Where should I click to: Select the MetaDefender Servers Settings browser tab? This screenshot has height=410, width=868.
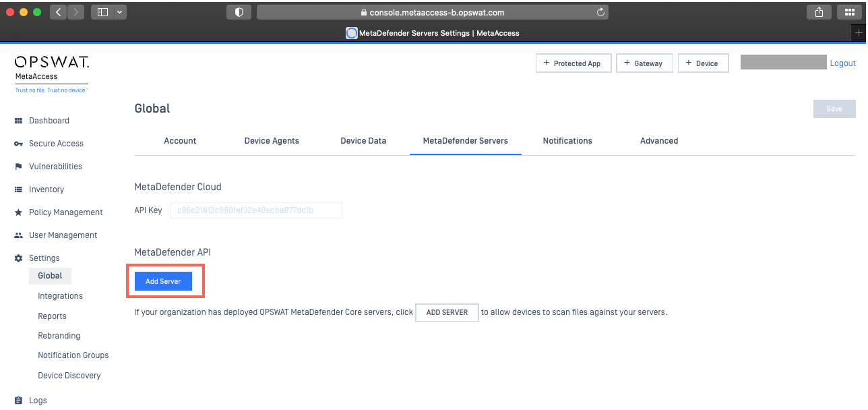coord(433,33)
